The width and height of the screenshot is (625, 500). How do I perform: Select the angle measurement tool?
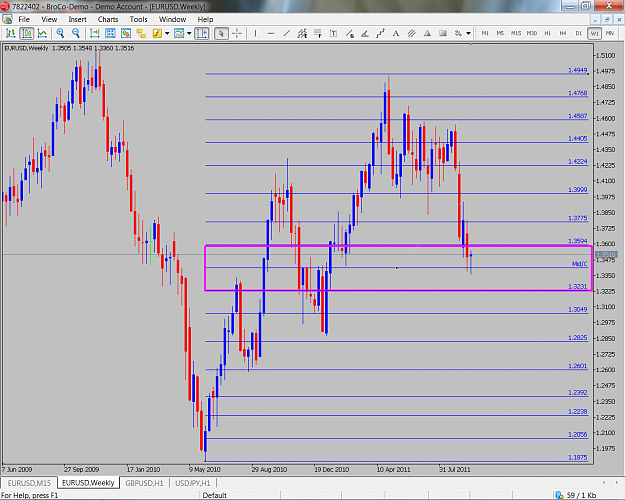(365, 33)
